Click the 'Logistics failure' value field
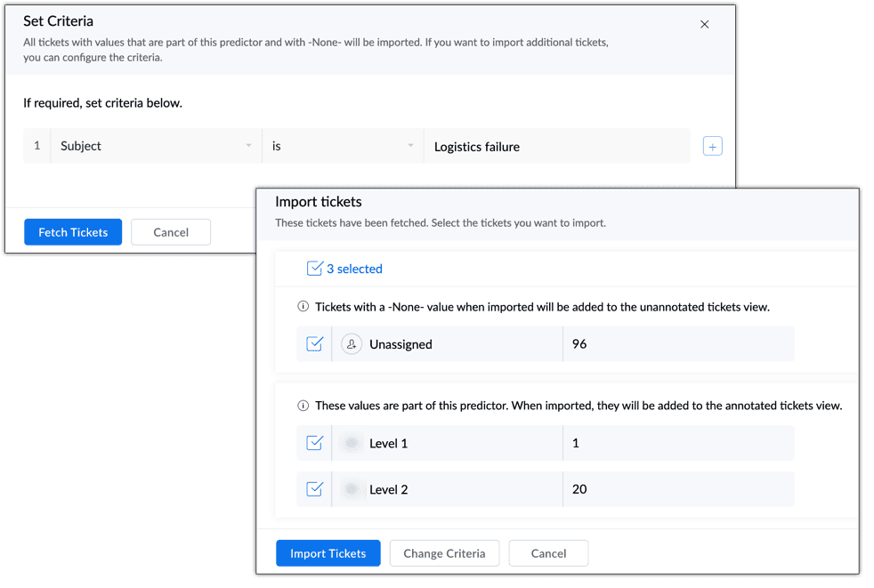 pos(556,147)
